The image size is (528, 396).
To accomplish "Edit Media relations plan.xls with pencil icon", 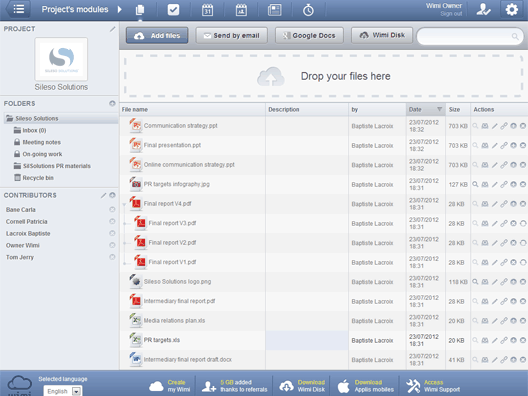I will point(494,321).
